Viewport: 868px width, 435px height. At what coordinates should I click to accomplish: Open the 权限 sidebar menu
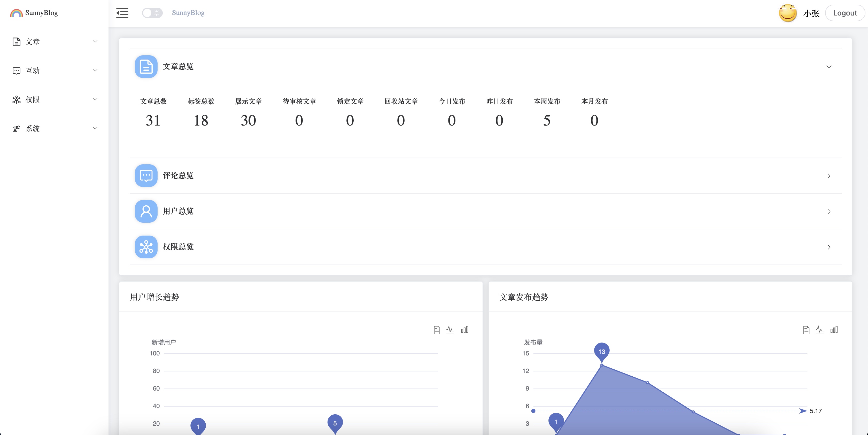click(55, 100)
